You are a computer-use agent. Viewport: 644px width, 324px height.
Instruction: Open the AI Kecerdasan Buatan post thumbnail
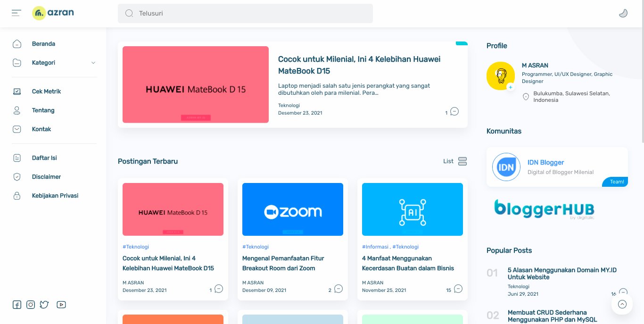pos(412,209)
